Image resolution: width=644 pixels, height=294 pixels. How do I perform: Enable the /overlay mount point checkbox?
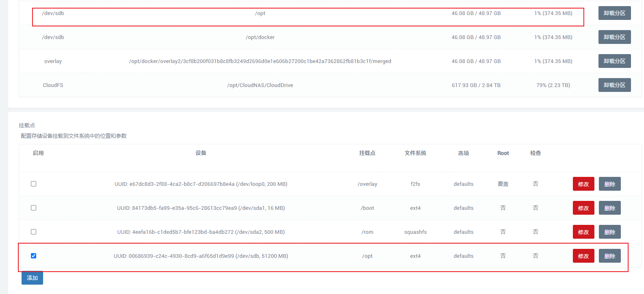click(x=34, y=184)
